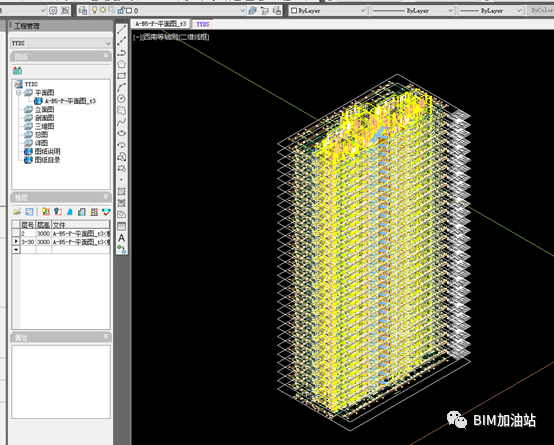Open the 二维线框 visual style menu

195,37
